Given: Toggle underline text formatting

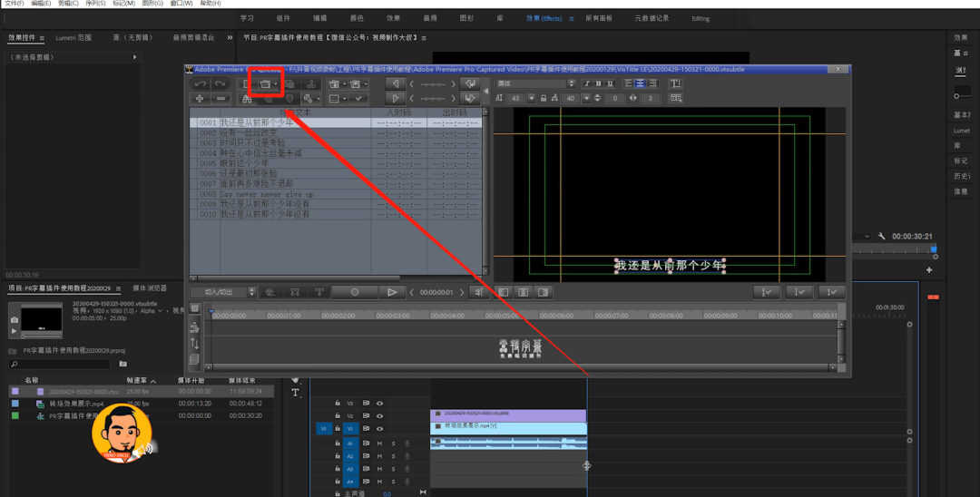Looking at the screenshot, I should (x=610, y=83).
